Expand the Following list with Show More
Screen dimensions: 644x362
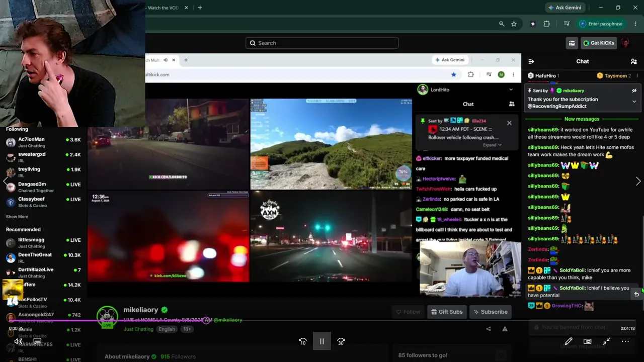pos(17,217)
